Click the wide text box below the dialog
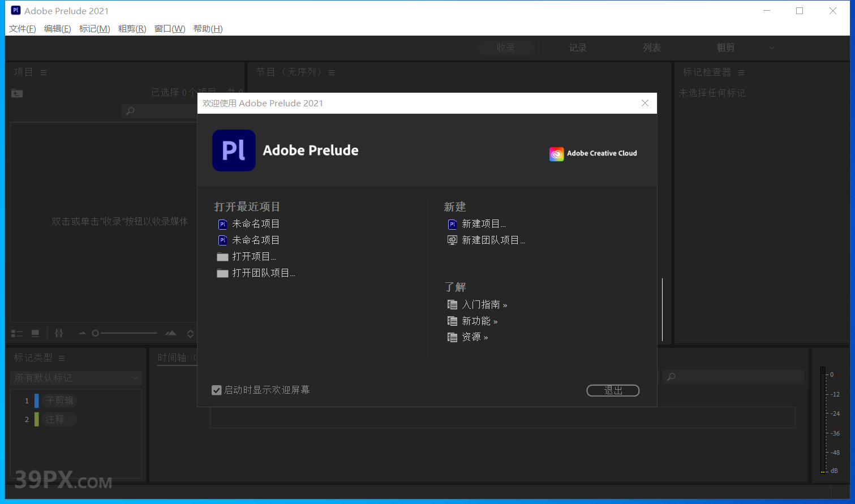Viewport: 855px width, 504px height. pyautogui.click(x=502, y=417)
